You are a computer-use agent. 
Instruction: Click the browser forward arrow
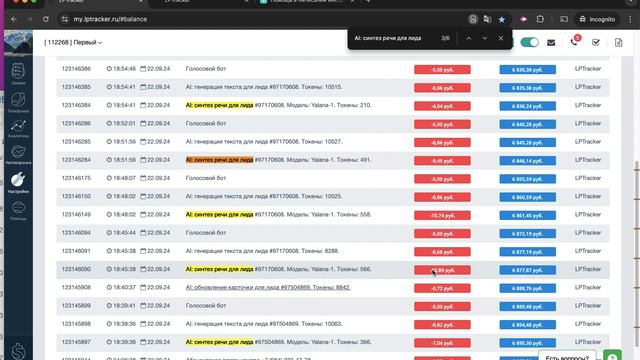(x=29, y=19)
